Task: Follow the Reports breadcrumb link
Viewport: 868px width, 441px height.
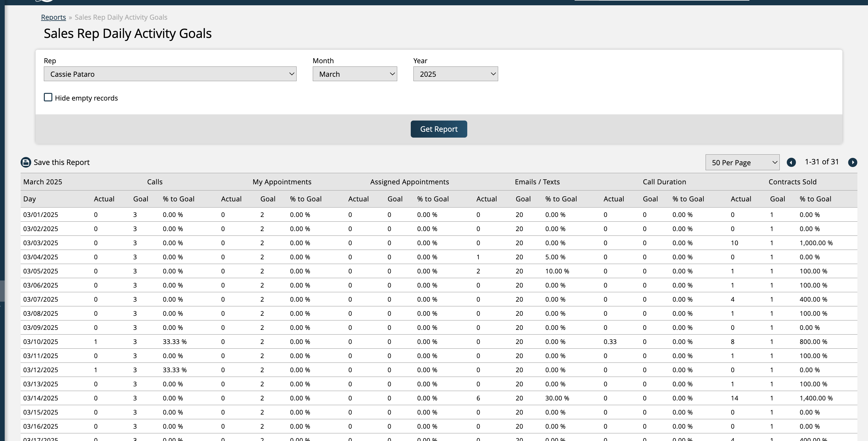Action: pos(53,17)
